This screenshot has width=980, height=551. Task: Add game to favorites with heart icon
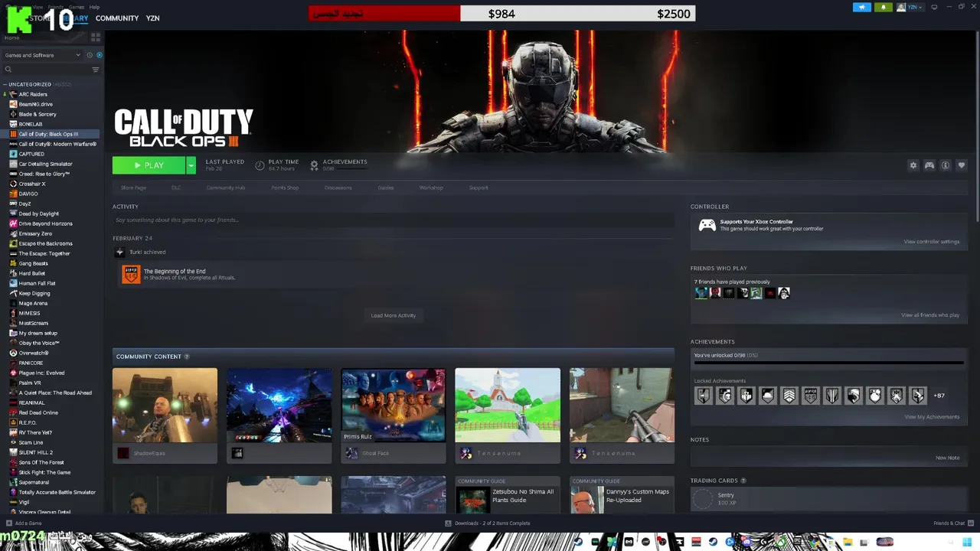962,165
